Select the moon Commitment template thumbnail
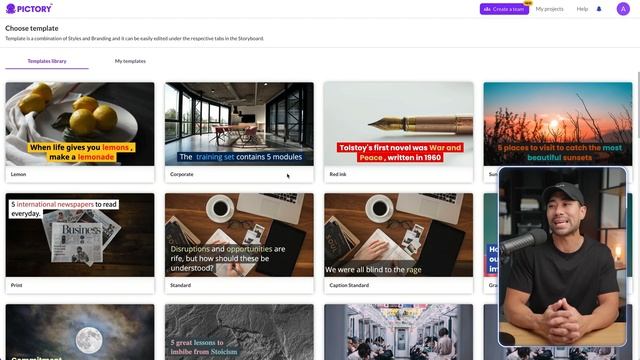 (x=80, y=332)
